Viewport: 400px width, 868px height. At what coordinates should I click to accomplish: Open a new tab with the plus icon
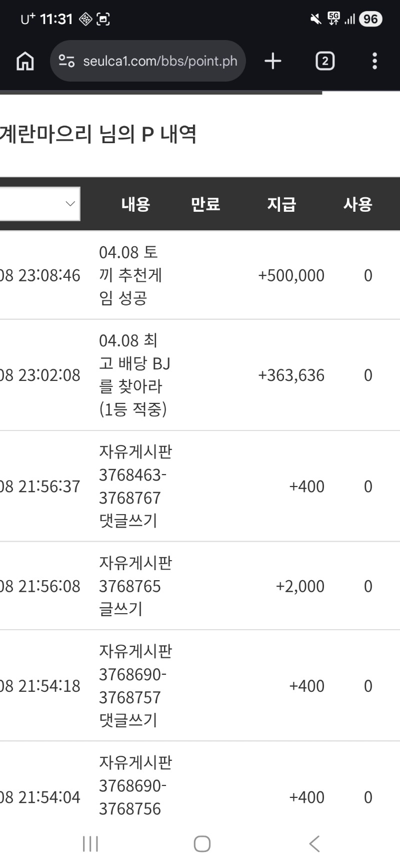coord(272,61)
